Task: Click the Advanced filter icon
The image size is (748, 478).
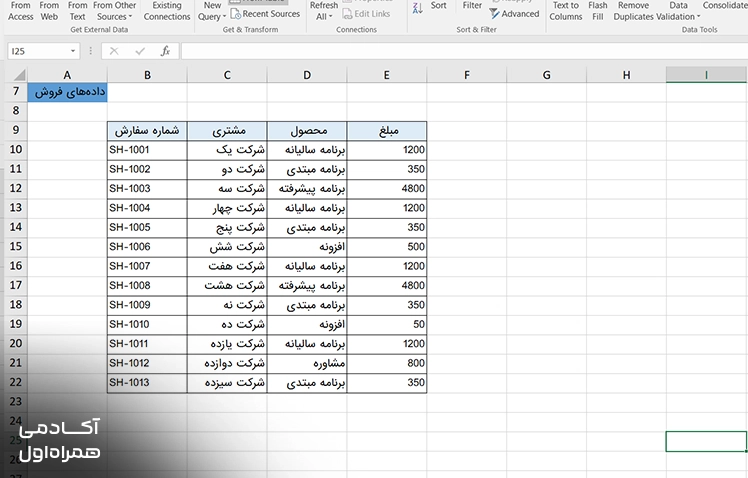Action: point(494,14)
